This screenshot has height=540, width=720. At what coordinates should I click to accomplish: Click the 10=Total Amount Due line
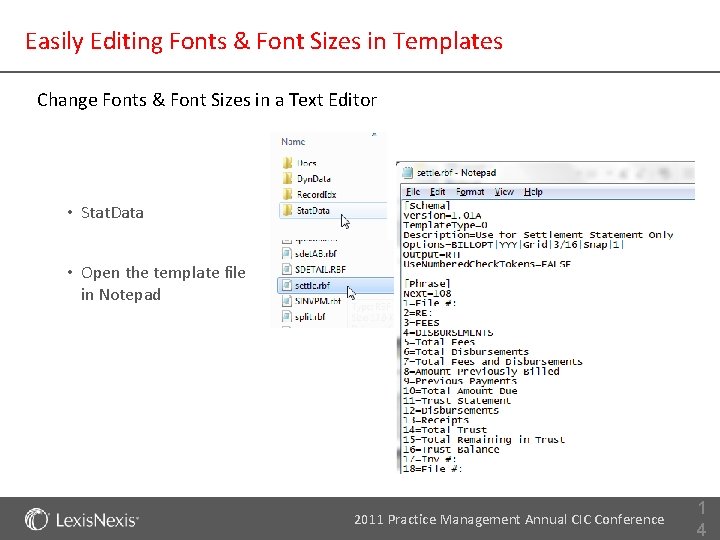click(460, 391)
